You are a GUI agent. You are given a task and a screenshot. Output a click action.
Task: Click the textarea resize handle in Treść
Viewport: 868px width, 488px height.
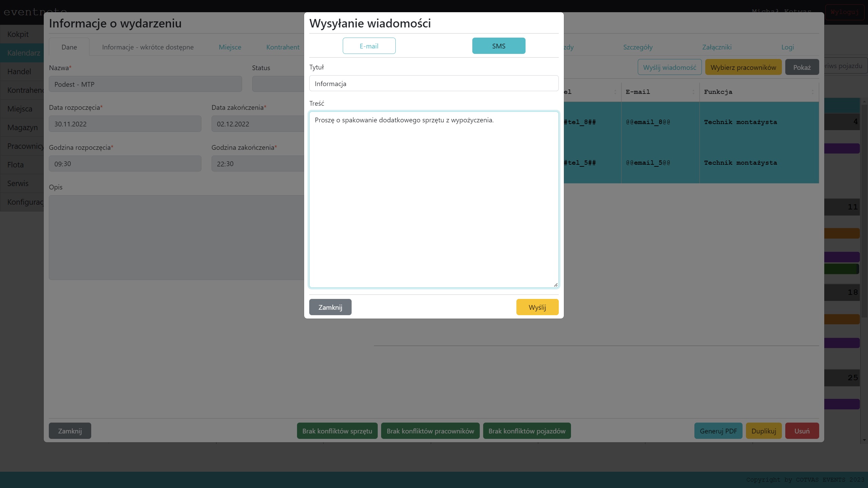point(555,285)
